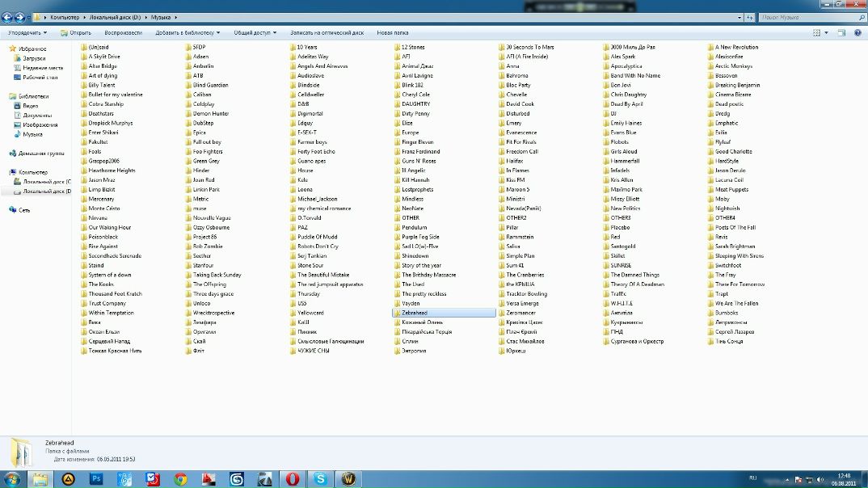Select Библиотеки in the navigation pane
Viewport: 868px width, 488px height.
tap(29, 96)
